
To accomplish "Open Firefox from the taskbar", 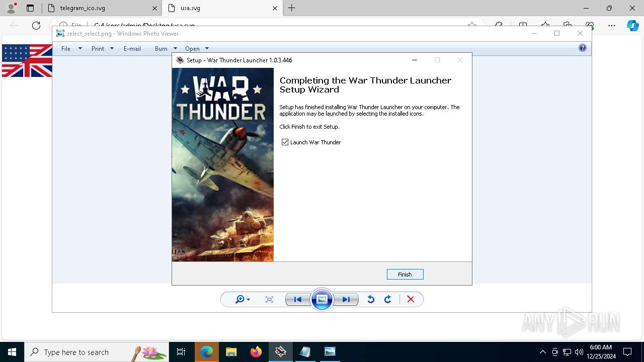I will pos(256,352).
